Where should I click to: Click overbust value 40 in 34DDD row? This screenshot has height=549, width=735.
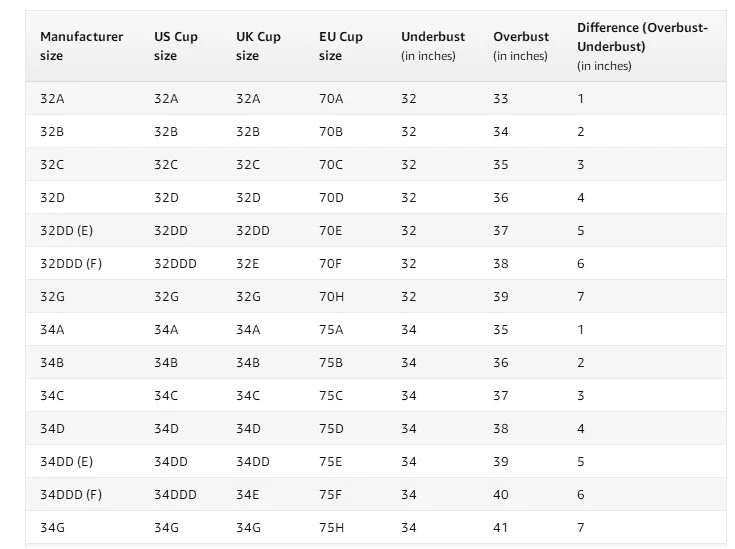point(501,495)
